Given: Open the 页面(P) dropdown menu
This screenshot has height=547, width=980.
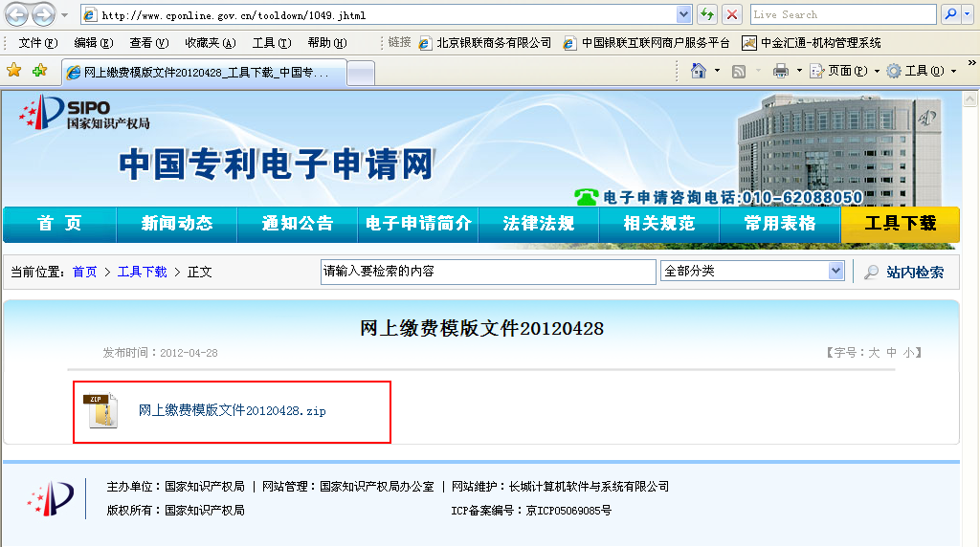Looking at the screenshot, I should click(842, 71).
